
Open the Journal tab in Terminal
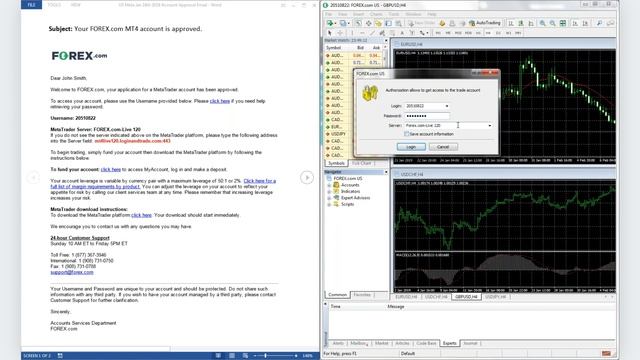tap(470, 343)
